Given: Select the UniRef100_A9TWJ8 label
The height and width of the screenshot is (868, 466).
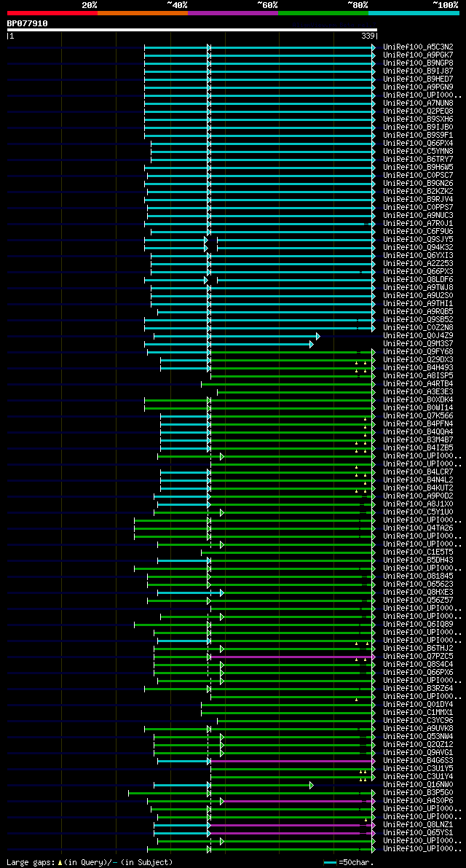Looking at the screenshot, I should pos(418,288).
